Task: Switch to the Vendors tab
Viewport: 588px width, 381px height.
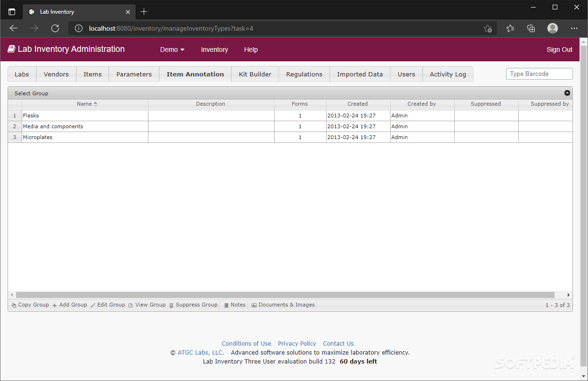Action: (x=56, y=74)
